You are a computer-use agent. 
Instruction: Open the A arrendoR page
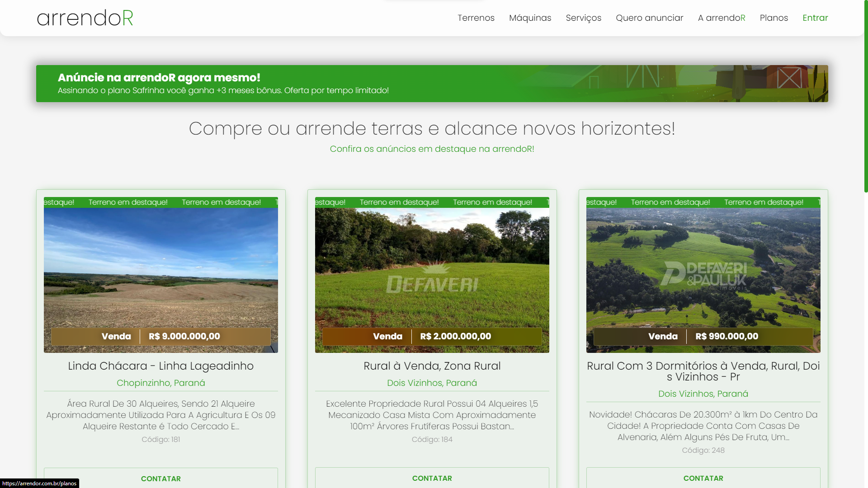coord(721,18)
